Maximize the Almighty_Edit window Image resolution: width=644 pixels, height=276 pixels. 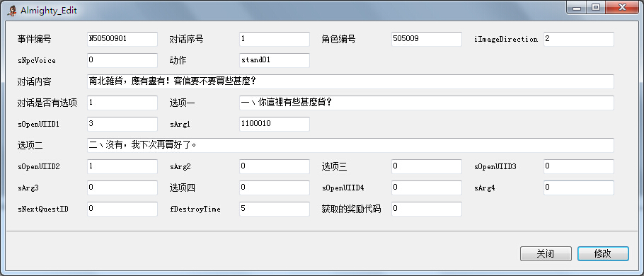tap(596, 8)
